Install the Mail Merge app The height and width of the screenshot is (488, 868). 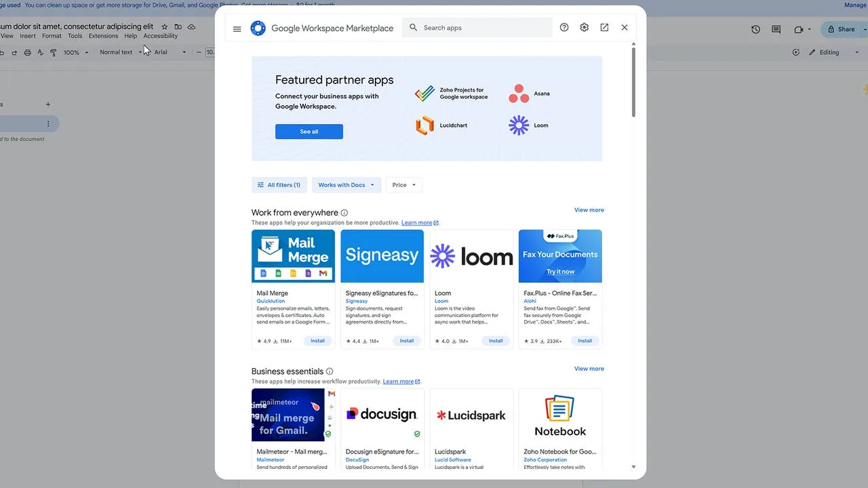pos(317,341)
